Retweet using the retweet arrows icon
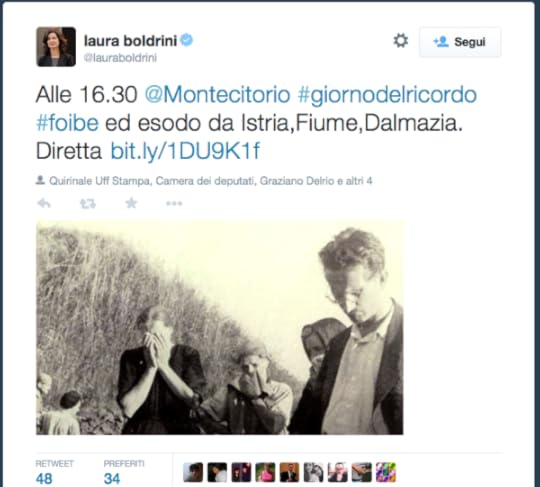Image resolution: width=540 pixels, height=487 pixels. [x=88, y=204]
